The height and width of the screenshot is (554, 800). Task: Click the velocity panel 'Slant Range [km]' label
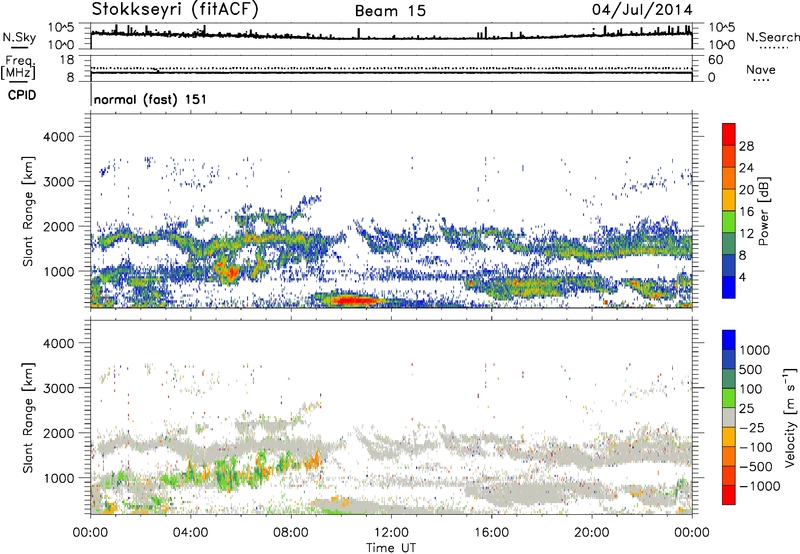(x=28, y=418)
